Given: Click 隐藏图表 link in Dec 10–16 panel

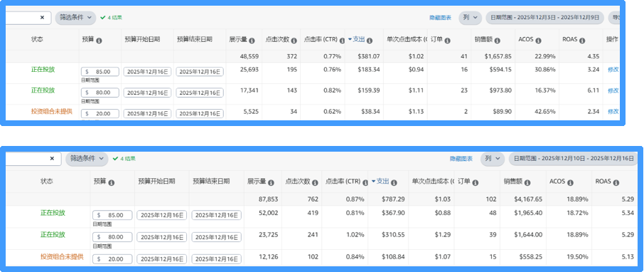Looking at the screenshot, I should tap(461, 158).
